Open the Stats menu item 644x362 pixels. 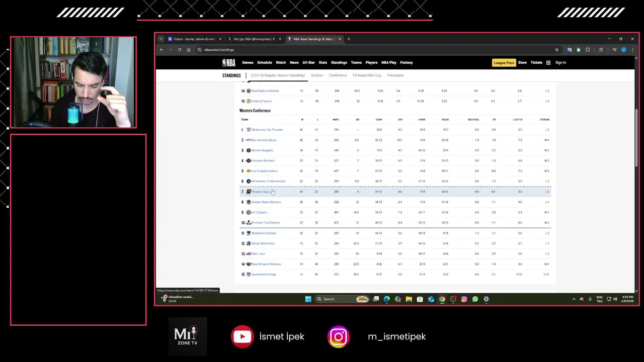point(323,63)
